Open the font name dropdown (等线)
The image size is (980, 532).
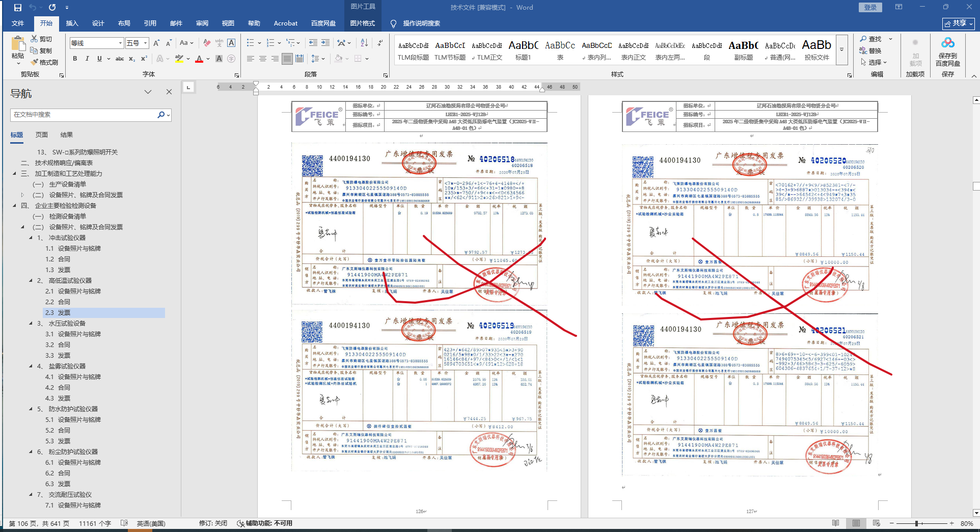point(120,43)
